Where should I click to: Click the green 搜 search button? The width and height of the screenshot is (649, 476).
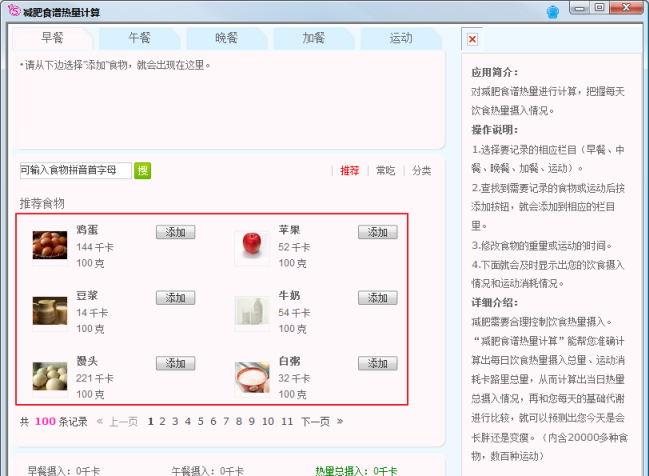142,170
